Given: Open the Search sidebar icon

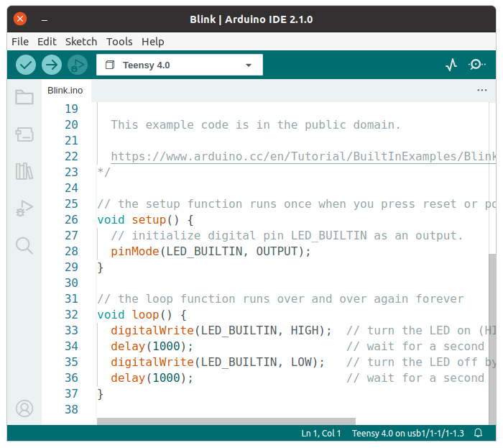Looking at the screenshot, I should (x=24, y=246).
